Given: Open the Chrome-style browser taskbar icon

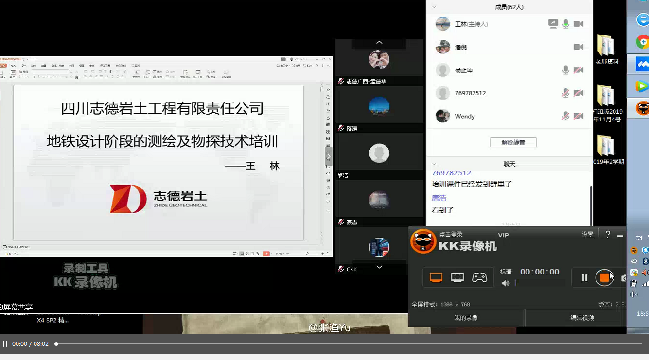Looking at the screenshot, I should (642, 41).
